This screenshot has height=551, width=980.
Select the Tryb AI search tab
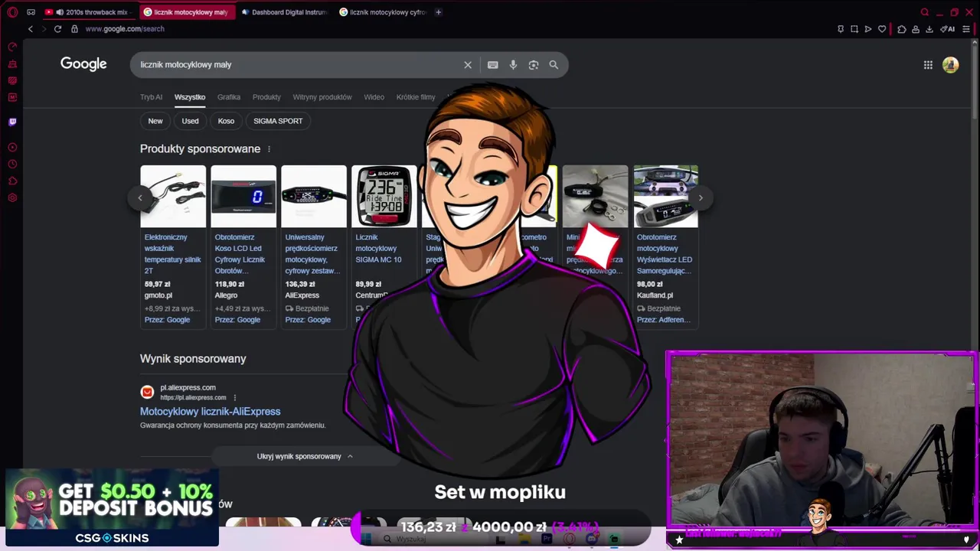(x=151, y=97)
